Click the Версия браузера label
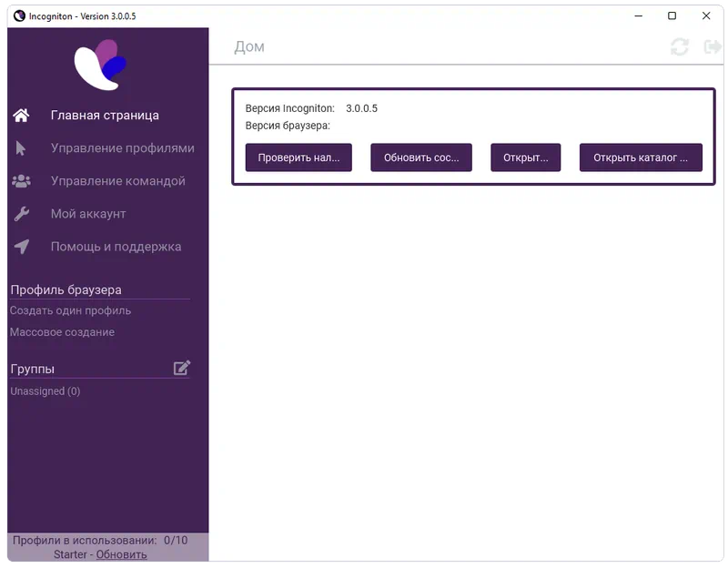The height and width of the screenshot is (568, 728). point(288,126)
